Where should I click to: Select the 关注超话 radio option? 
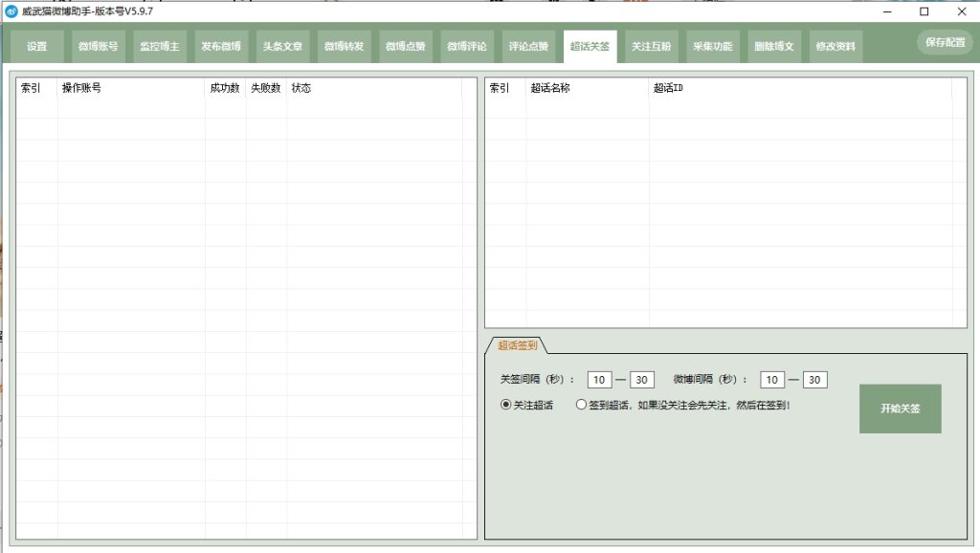(506, 405)
